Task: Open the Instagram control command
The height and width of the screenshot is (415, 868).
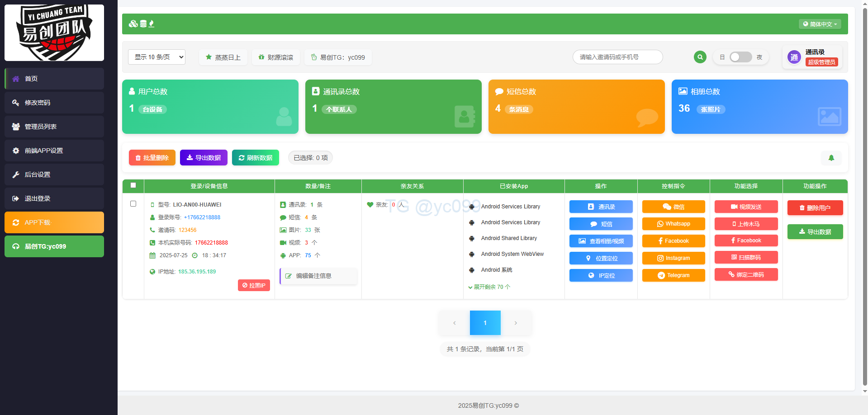Action: [673, 258]
